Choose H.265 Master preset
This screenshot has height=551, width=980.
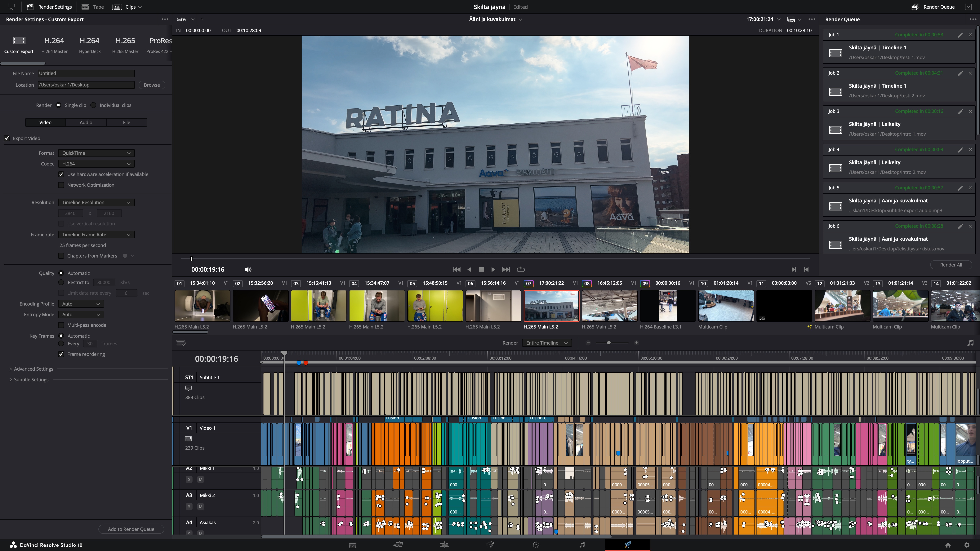(125, 45)
